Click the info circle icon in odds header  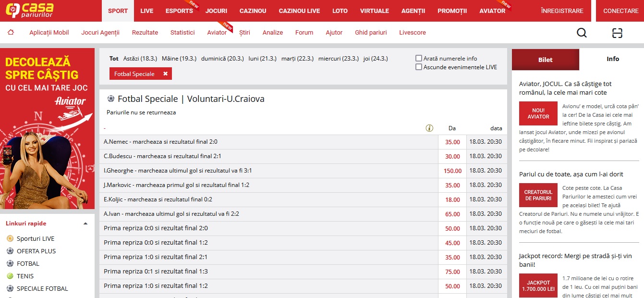click(429, 128)
